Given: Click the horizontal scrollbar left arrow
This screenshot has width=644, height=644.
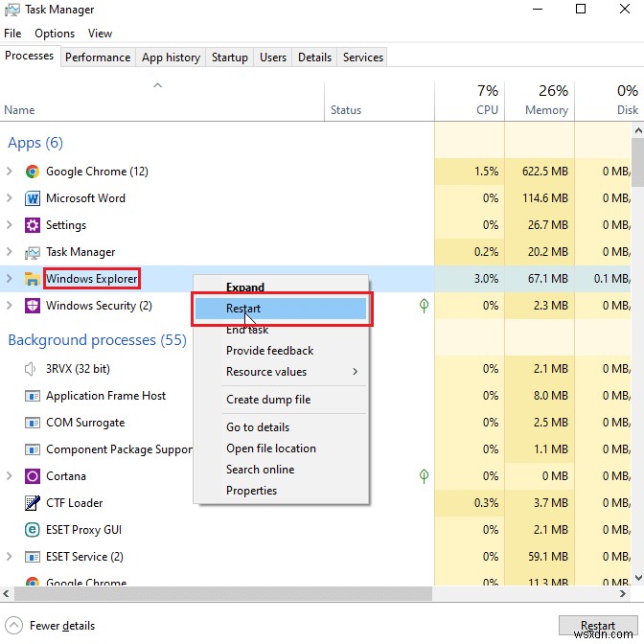Looking at the screenshot, I should click(6, 594).
